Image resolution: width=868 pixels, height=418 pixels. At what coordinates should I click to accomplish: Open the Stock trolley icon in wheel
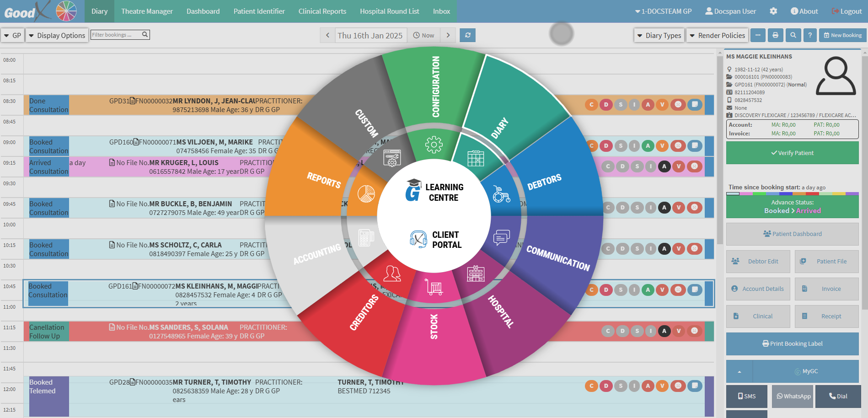434,287
